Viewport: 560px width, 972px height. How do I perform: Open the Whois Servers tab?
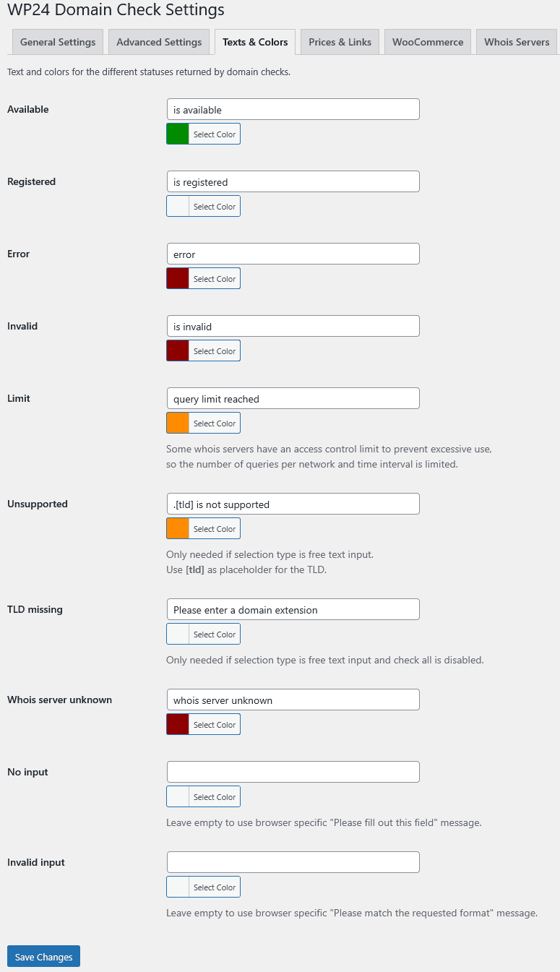click(x=517, y=42)
